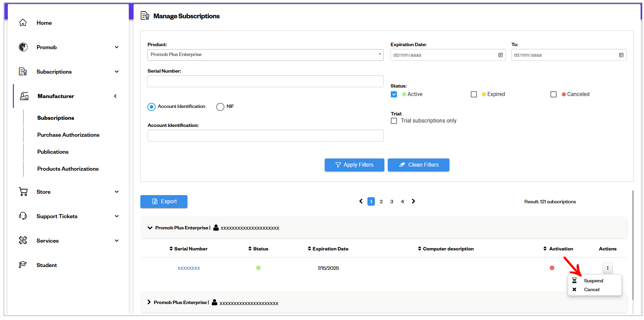Open the Product dropdown showing Promob Plus Enterprise

265,55
